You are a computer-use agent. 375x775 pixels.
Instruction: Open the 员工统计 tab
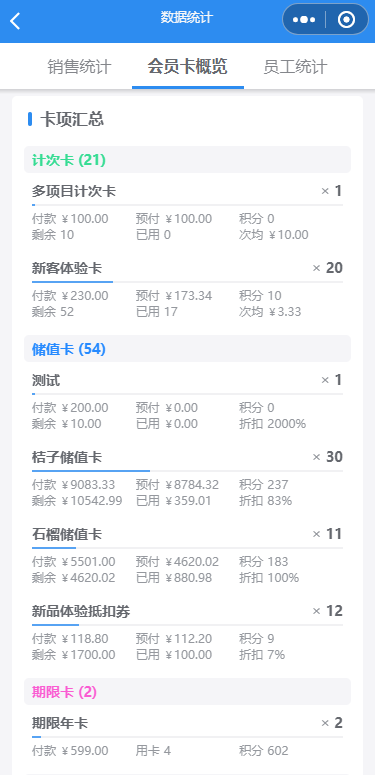coord(295,67)
